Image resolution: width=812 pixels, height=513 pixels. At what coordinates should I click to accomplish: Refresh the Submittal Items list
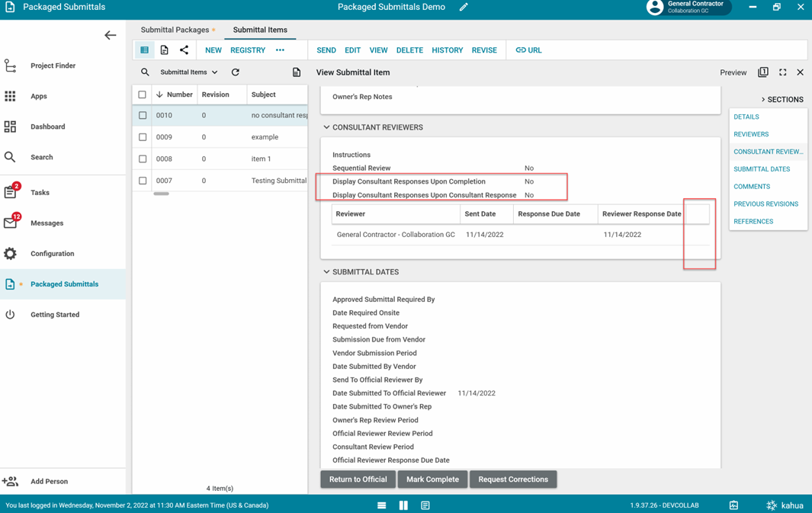pyautogui.click(x=236, y=72)
